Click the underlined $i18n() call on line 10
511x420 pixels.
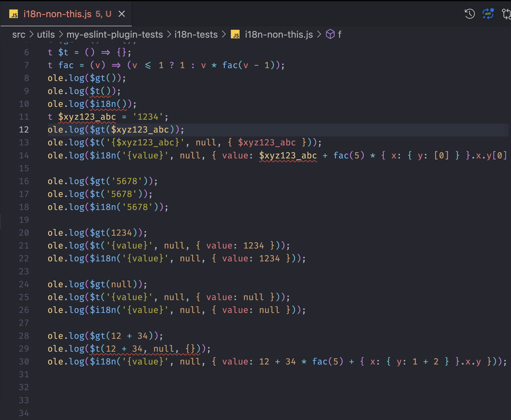[x=108, y=104]
